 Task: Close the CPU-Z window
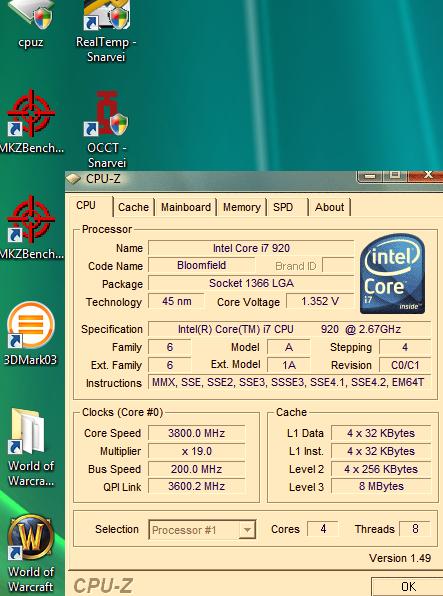426,175
